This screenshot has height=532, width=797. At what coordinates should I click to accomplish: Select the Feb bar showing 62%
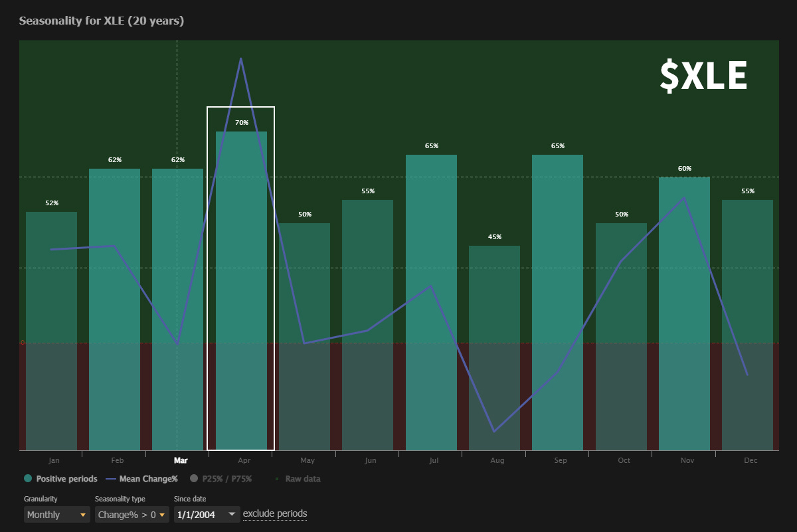tap(114, 310)
